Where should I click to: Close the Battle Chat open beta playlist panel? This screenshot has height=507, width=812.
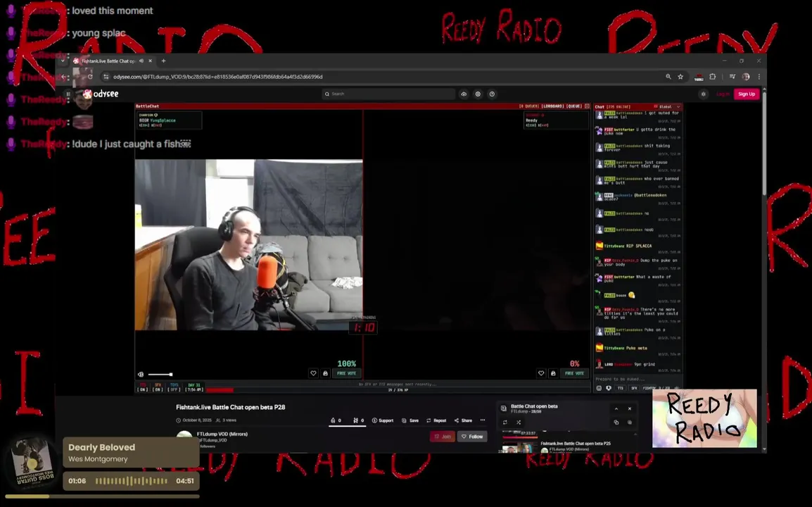point(630,408)
